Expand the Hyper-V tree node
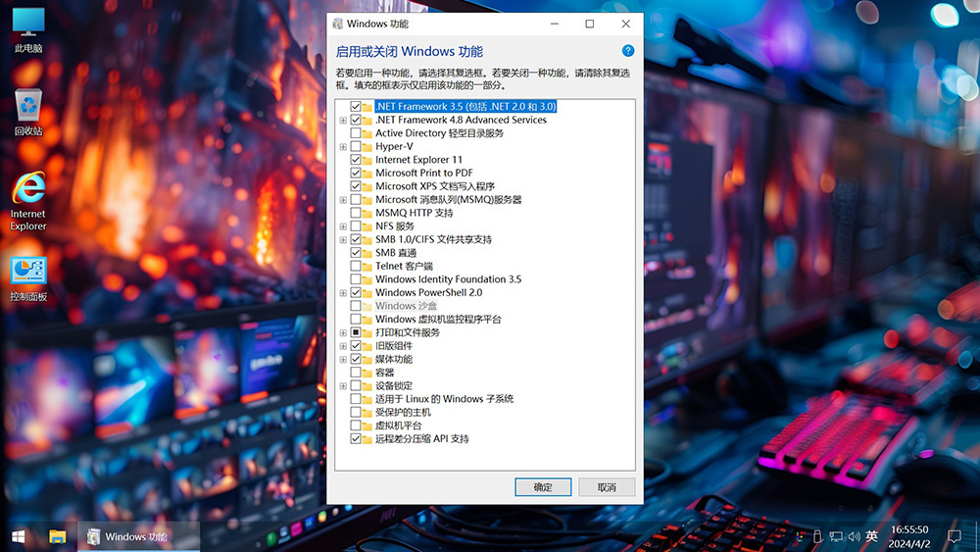This screenshot has width=980, height=552. coord(343,147)
